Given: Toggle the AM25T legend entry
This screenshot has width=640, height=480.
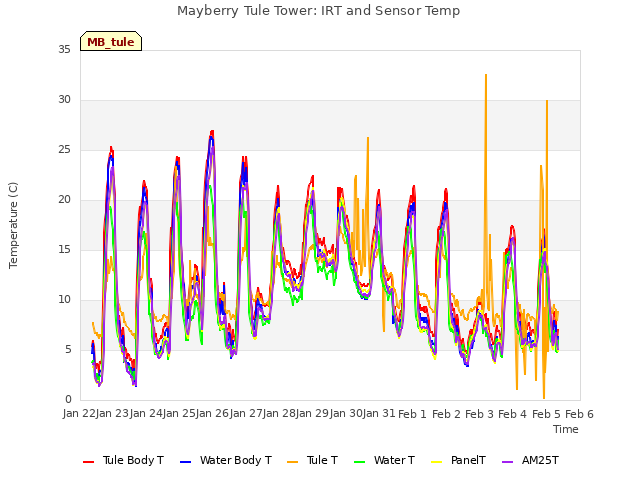Looking at the screenshot, I should pyautogui.click(x=530, y=460).
